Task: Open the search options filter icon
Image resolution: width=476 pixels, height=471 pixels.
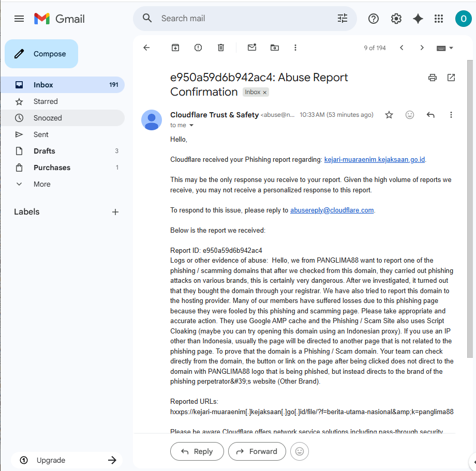Action: [343, 18]
